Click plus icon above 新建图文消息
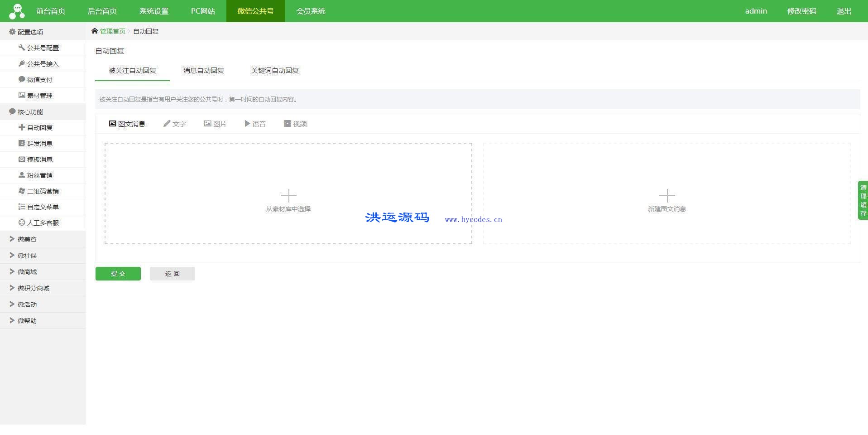Image resolution: width=868 pixels, height=435 pixels. (x=667, y=195)
